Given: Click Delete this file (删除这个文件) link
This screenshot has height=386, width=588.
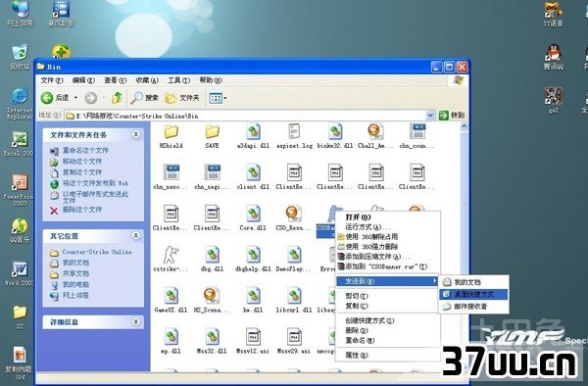Looking at the screenshot, I should [82, 210].
